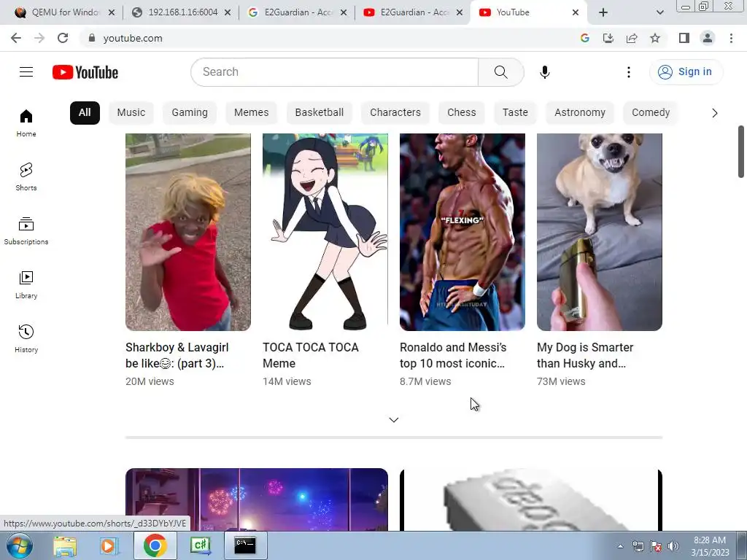
Task: Open My Dog is Smarter title
Action: [585, 355]
